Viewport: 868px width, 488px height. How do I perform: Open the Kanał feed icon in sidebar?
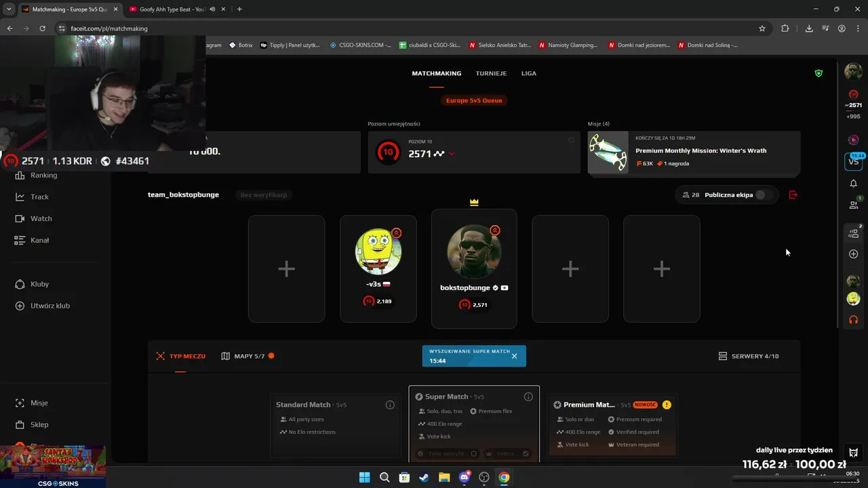tap(20, 240)
